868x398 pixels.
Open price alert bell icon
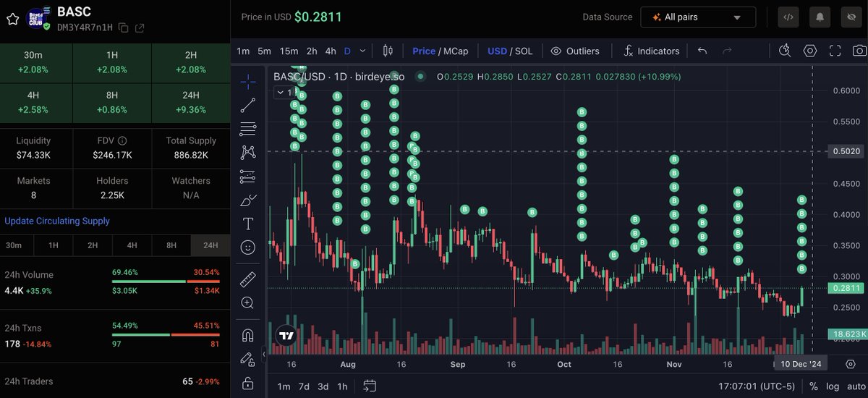point(820,17)
